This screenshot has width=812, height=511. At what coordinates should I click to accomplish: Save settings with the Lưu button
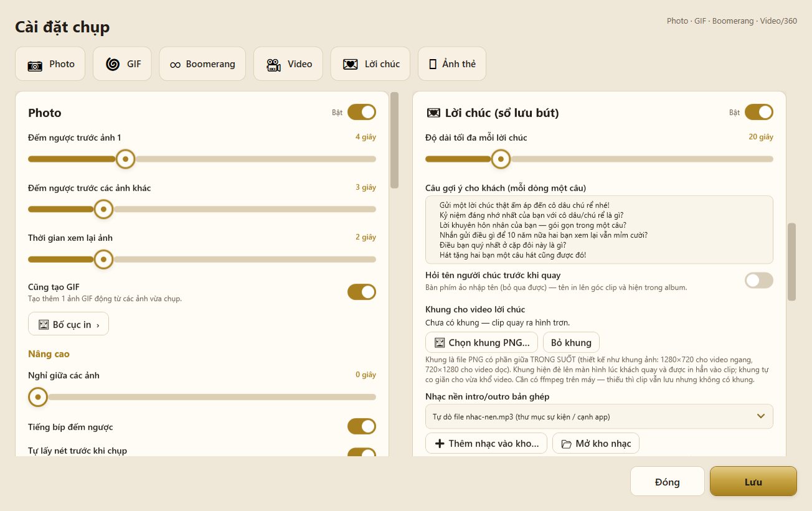point(753,482)
